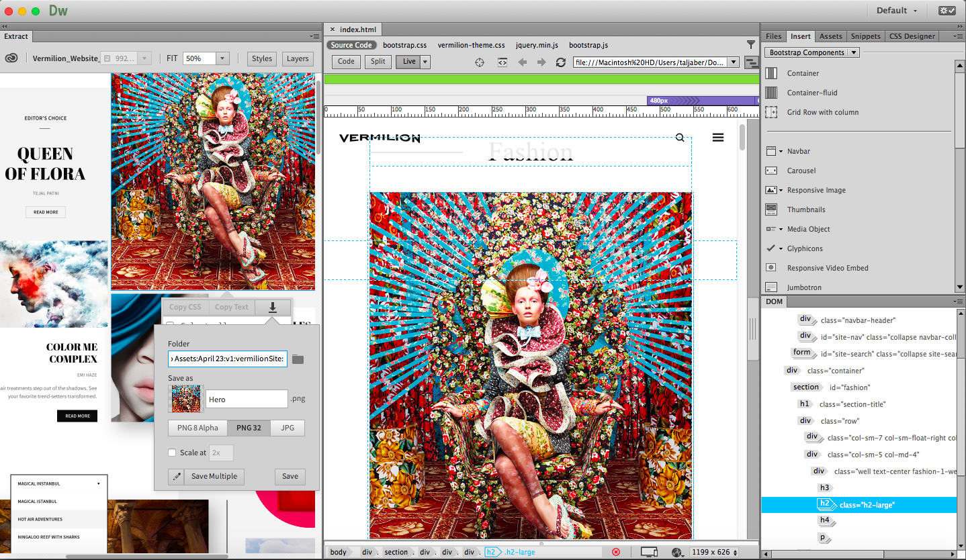The width and height of the screenshot is (966, 560).
Task: Open the Default workspace dropdown
Action: [897, 11]
